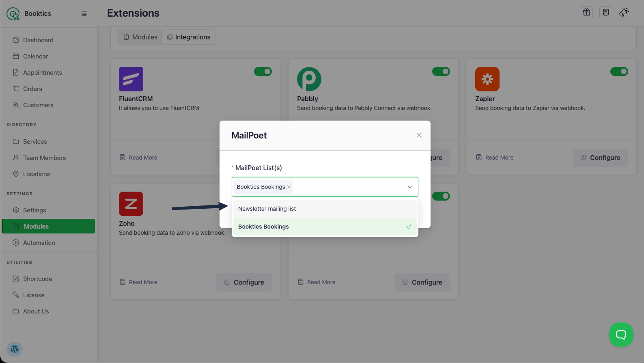Remove the Booktics Bookings tag
The height and width of the screenshot is (363, 644).
click(289, 187)
